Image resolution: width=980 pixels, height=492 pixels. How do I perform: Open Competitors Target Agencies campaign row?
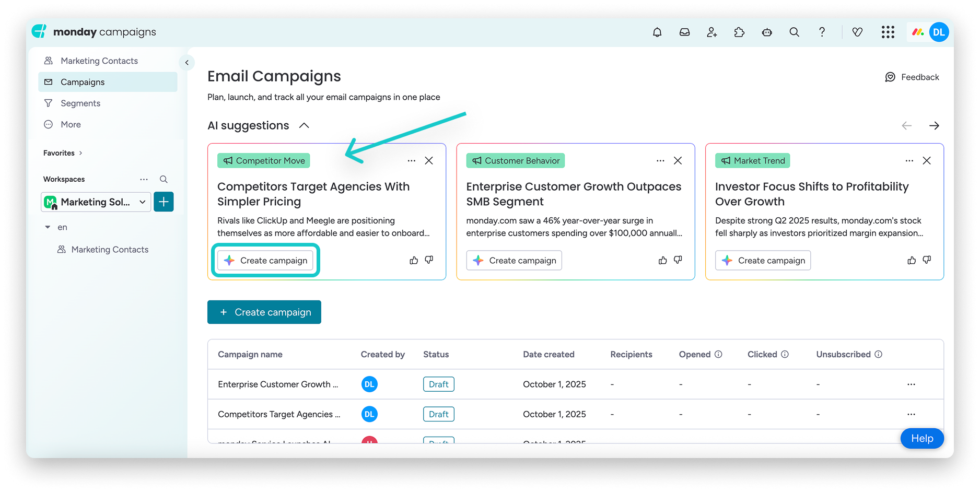point(576,414)
